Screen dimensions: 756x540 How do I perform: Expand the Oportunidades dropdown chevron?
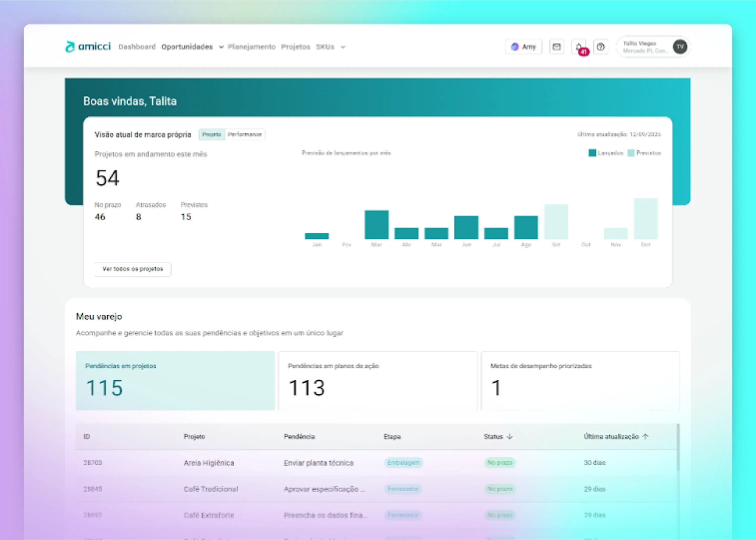[x=221, y=47]
